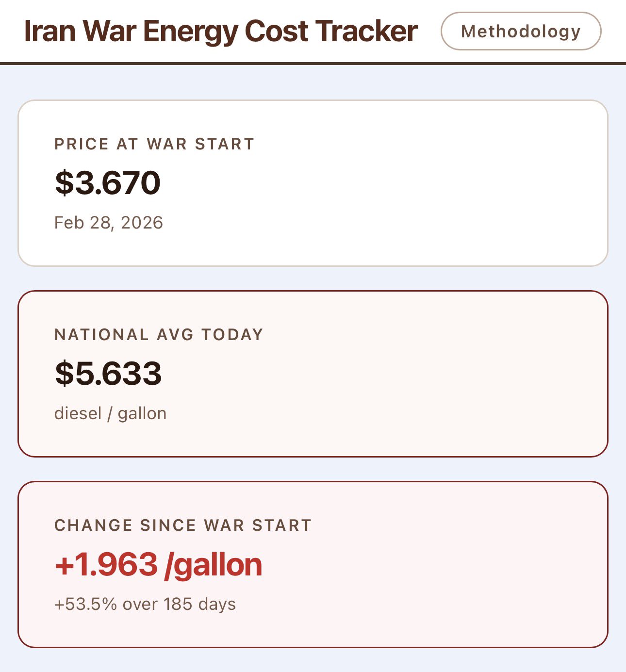626x672 pixels.
Task: Select the Change Since War Start card
Action: [x=313, y=564]
